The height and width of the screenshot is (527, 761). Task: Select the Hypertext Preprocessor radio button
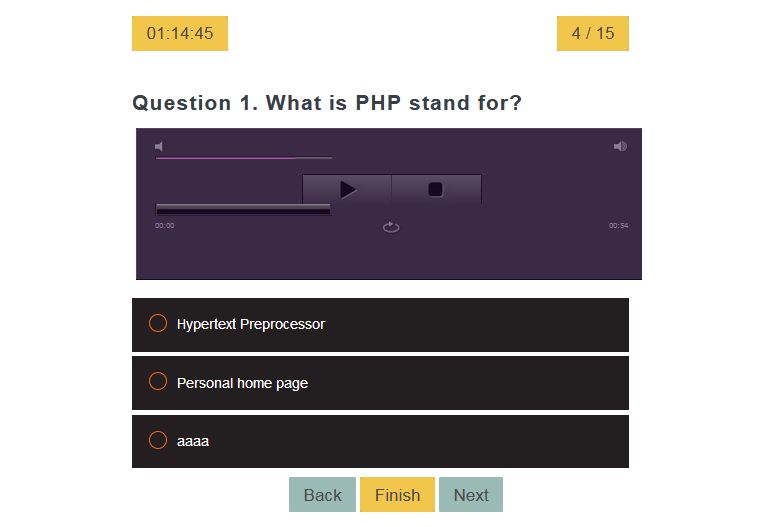point(157,323)
